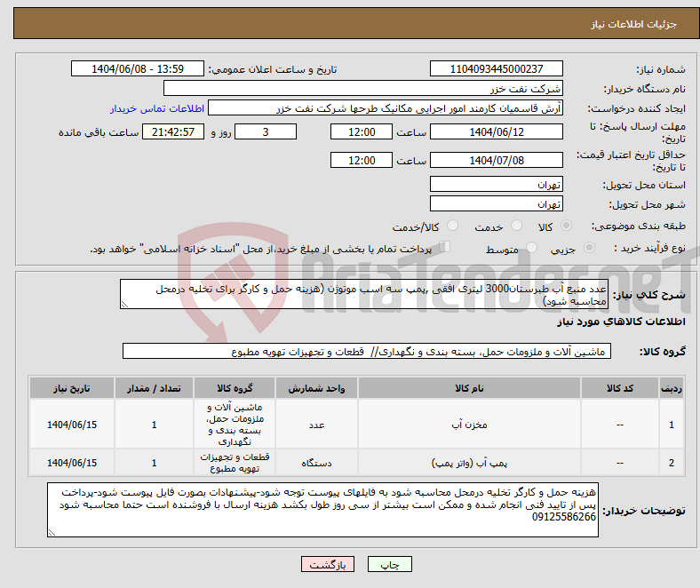Select the متوسط purchase type radio
Screen dimensions: 700x588
[x=532, y=247]
